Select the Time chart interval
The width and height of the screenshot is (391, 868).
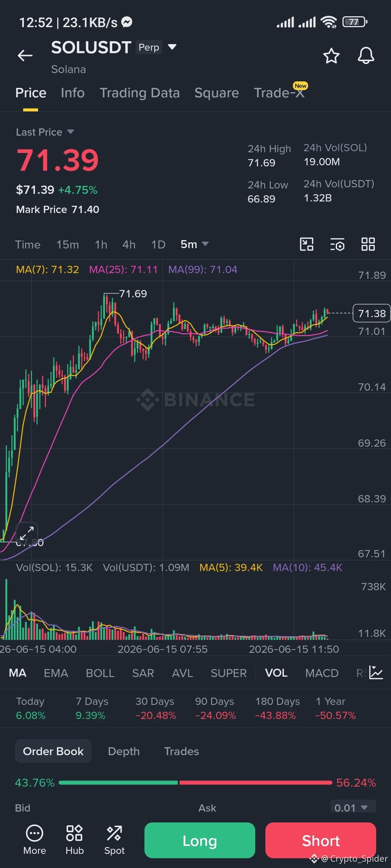tap(28, 244)
